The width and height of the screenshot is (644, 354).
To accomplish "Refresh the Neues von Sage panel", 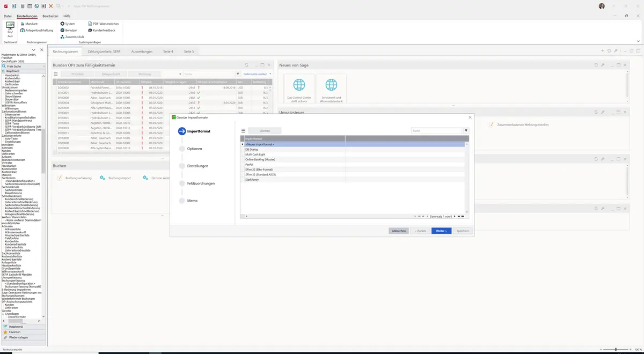I will pyautogui.click(x=596, y=65).
